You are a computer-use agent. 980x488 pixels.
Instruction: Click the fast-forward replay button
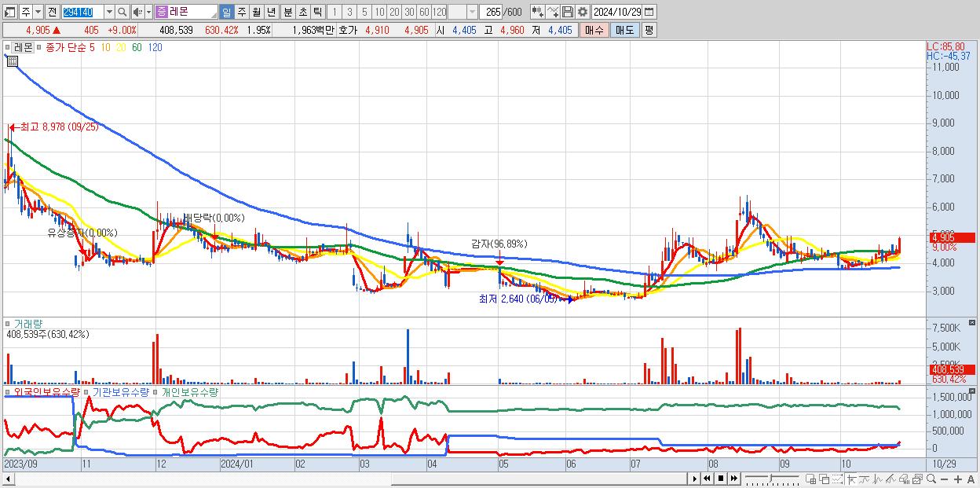pyautogui.click(x=733, y=479)
